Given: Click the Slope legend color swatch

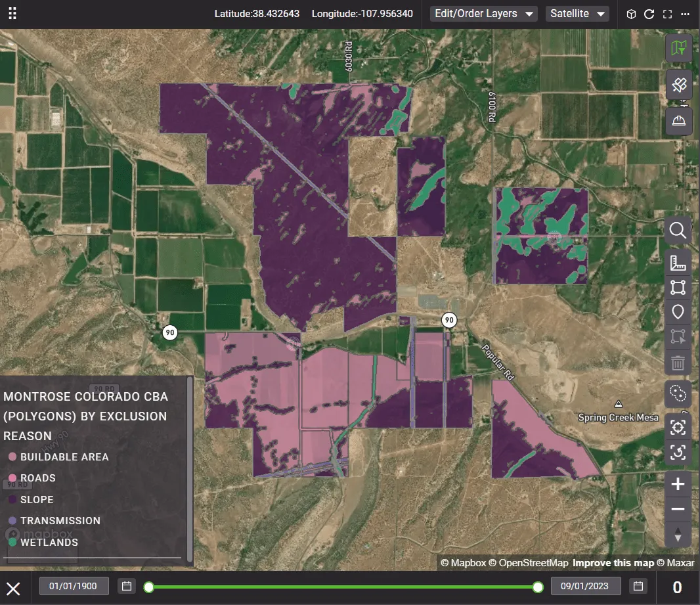Looking at the screenshot, I should coord(12,499).
